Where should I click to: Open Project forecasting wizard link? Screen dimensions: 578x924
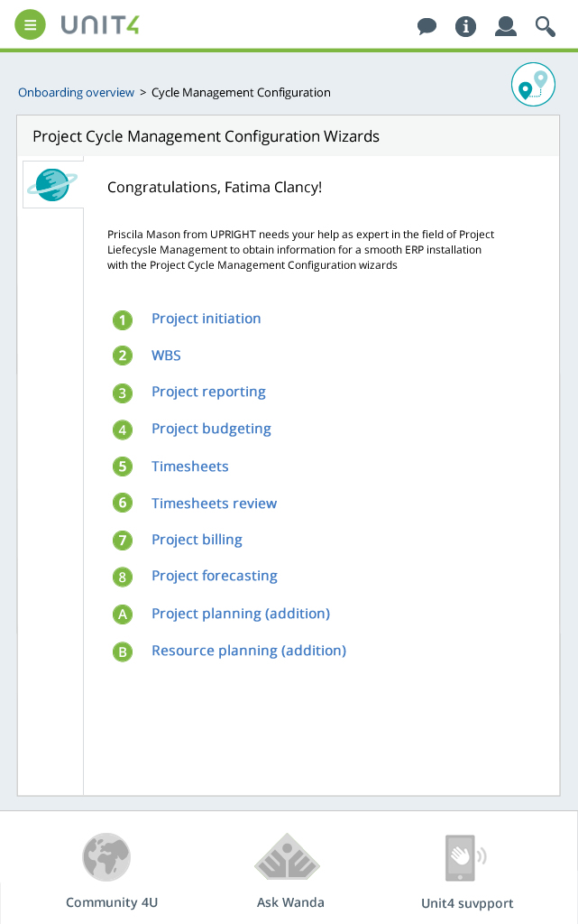[x=215, y=577]
